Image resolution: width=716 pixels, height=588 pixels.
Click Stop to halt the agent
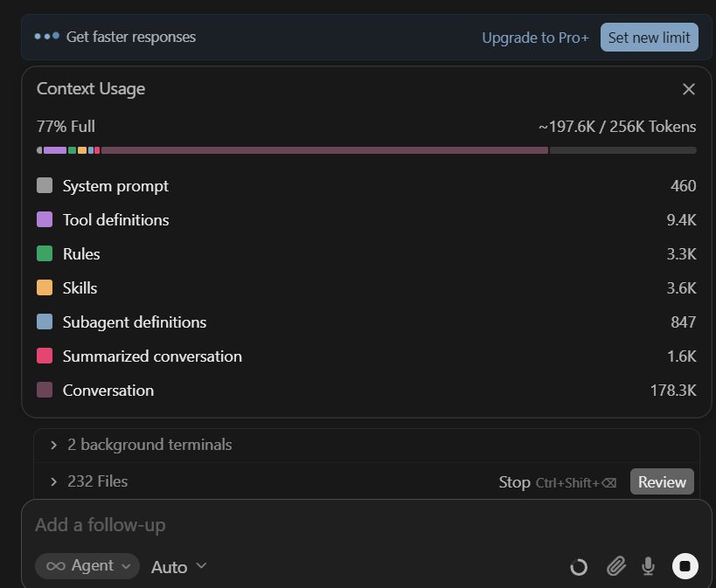514,482
